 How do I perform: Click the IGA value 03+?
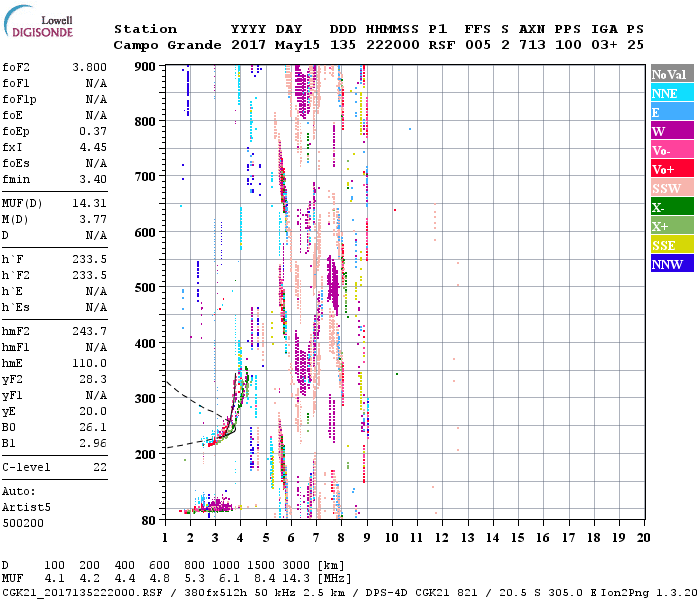pyautogui.click(x=604, y=45)
